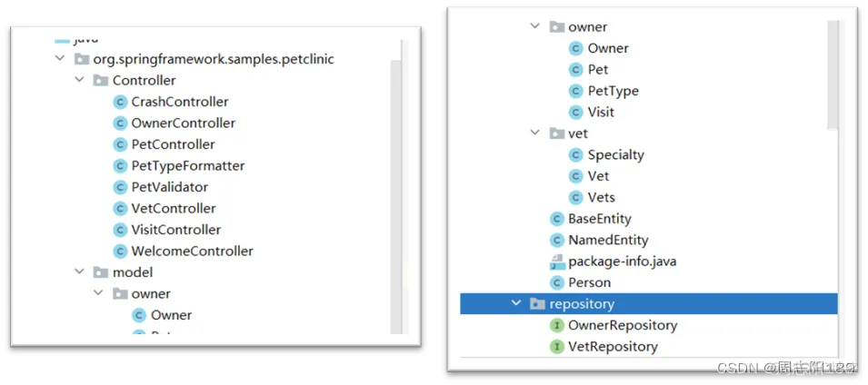Open the NamedEntity class

pyautogui.click(x=608, y=240)
